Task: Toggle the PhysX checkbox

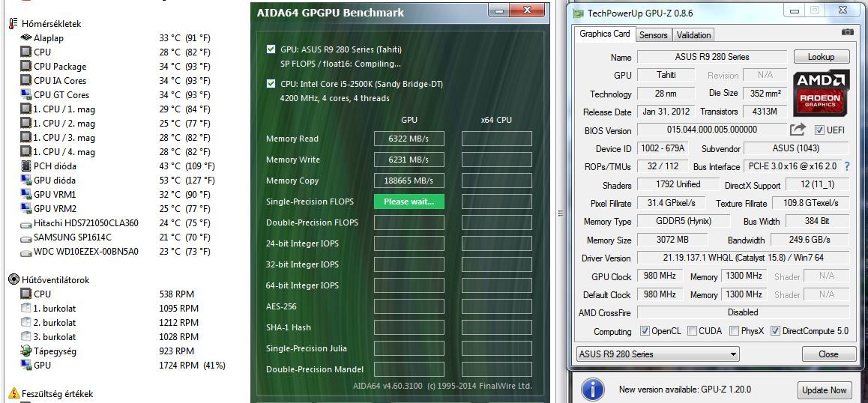Action: 734,331
